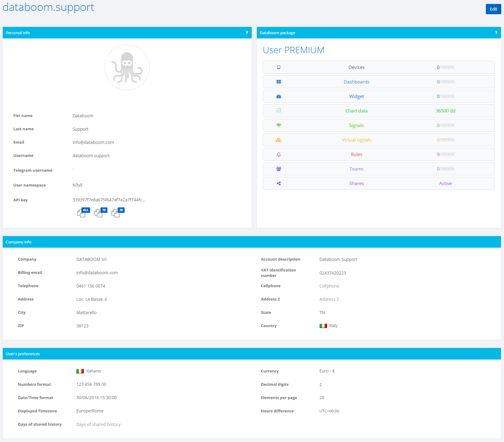Open the Widget link

(x=356, y=96)
